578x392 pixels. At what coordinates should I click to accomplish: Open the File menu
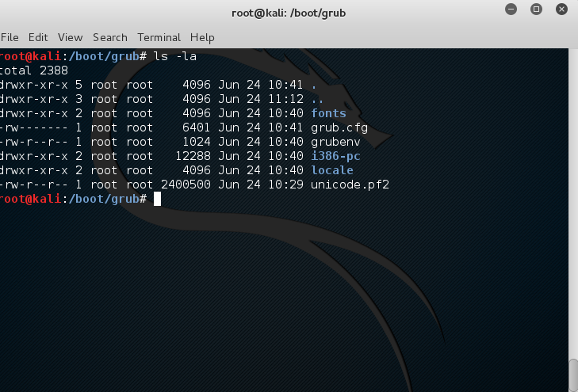point(10,37)
